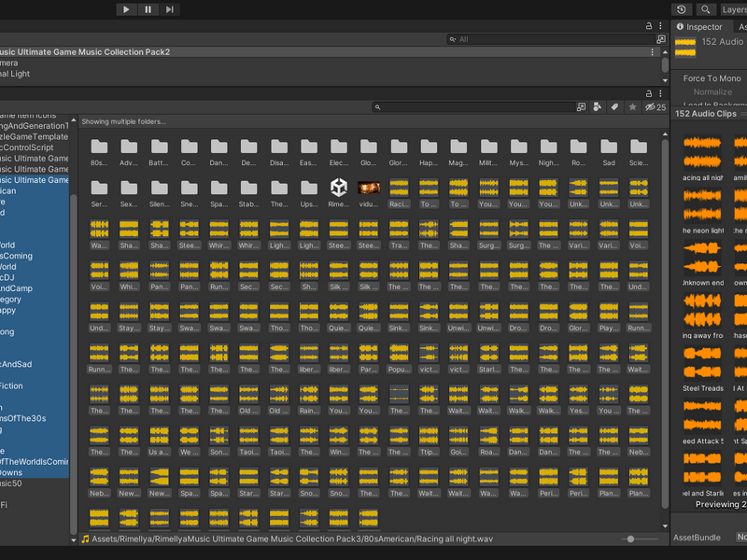Viewport: 747px width, 560px height.
Task: Click the folder tree scrollbar up arrow
Action: 74,120
